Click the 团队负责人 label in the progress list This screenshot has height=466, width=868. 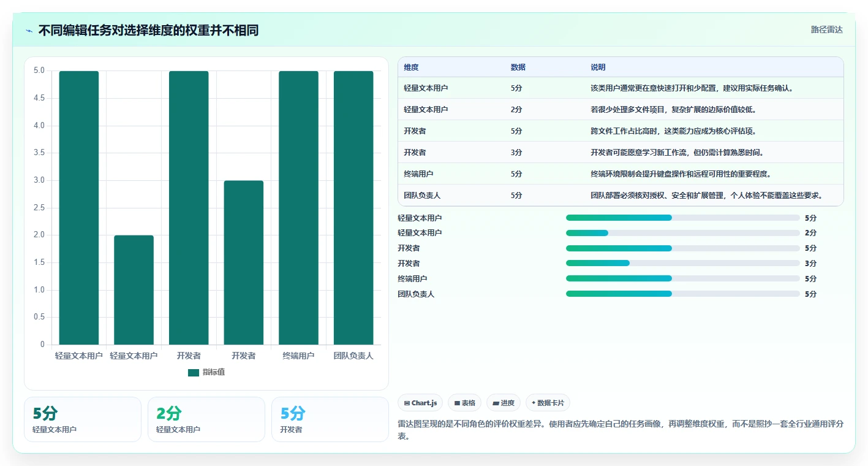416,294
